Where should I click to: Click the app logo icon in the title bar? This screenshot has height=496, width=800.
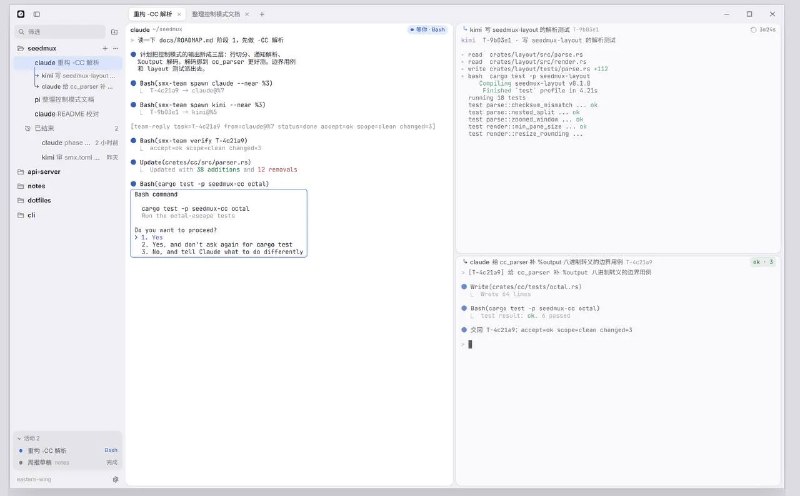(x=21, y=14)
